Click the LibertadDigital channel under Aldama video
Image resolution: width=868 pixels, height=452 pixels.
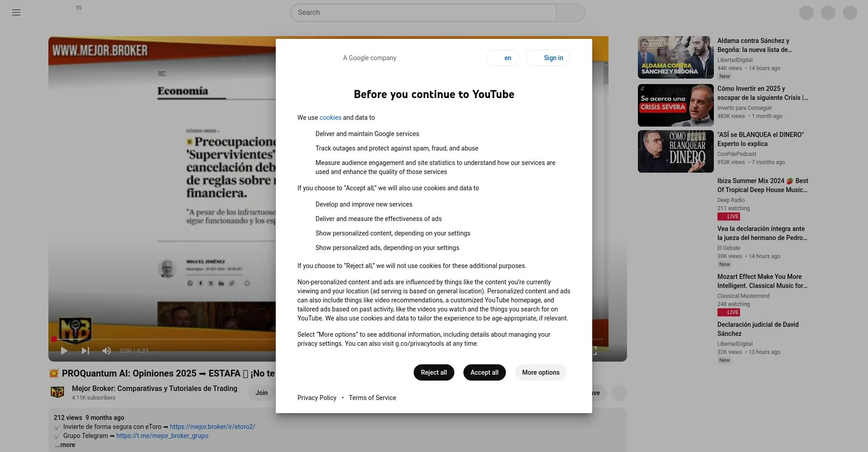735,60
